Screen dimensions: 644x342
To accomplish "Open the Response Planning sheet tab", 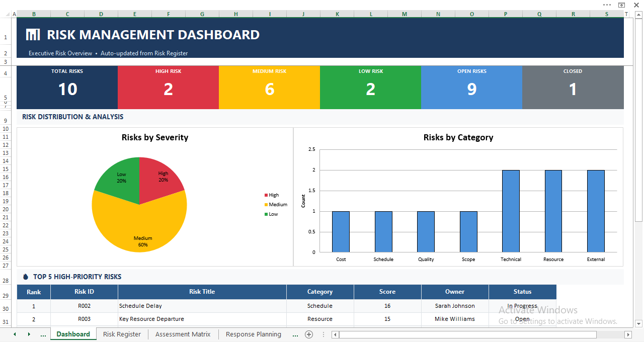I will click(x=254, y=334).
